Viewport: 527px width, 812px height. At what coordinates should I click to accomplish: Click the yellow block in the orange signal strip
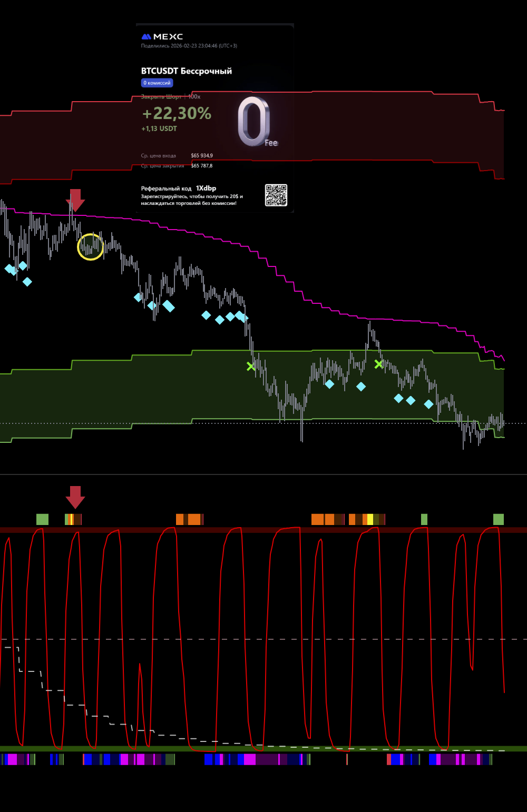click(370, 519)
